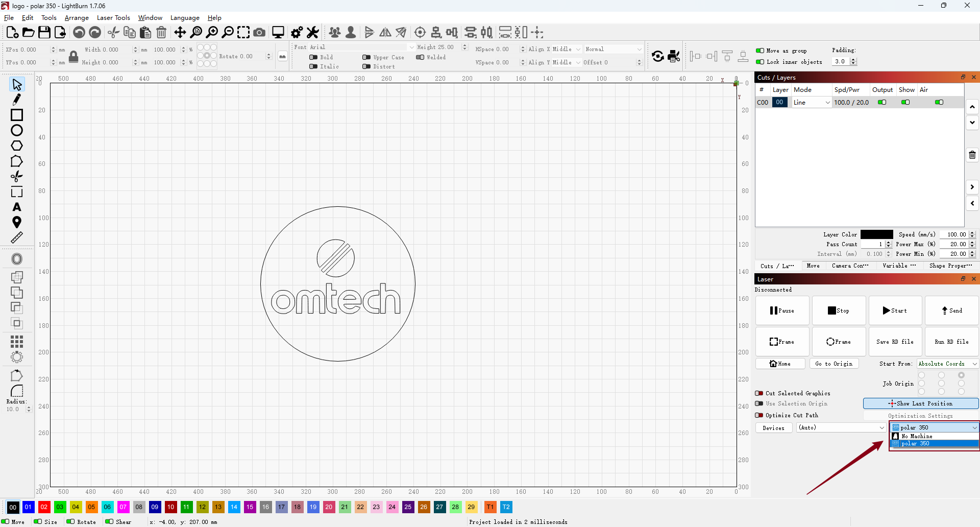The image size is (980, 527).
Task: Choose polar 350 from device list
Action: coord(935,443)
